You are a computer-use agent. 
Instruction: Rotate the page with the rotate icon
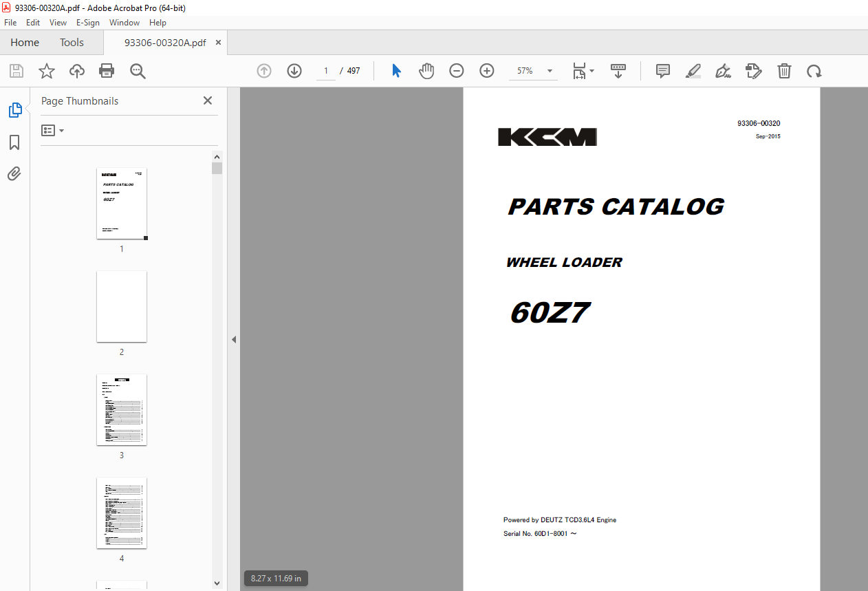(x=814, y=71)
